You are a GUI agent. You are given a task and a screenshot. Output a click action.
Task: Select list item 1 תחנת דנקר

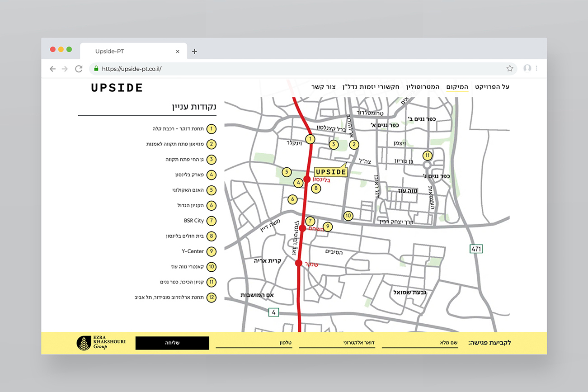tap(184, 129)
